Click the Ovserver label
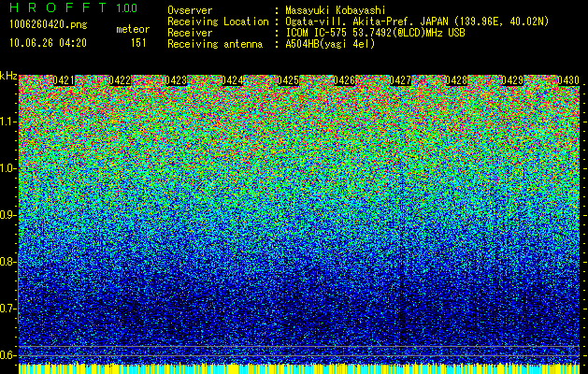Image resolution: width=588 pixels, height=374 pixels. [x=190, y=10]
